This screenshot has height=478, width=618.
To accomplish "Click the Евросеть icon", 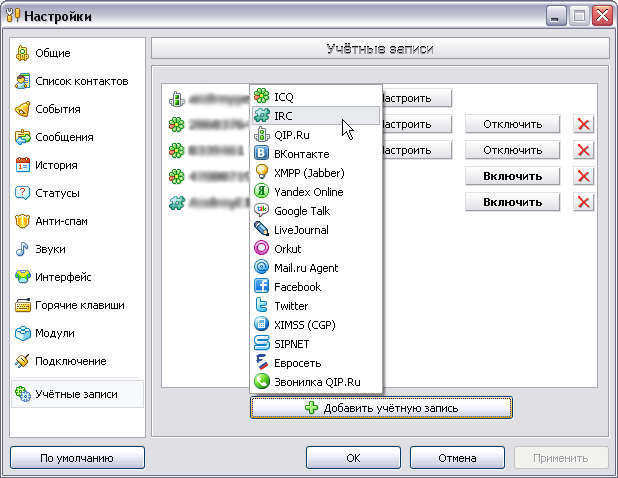I will (x=261, y=363).
